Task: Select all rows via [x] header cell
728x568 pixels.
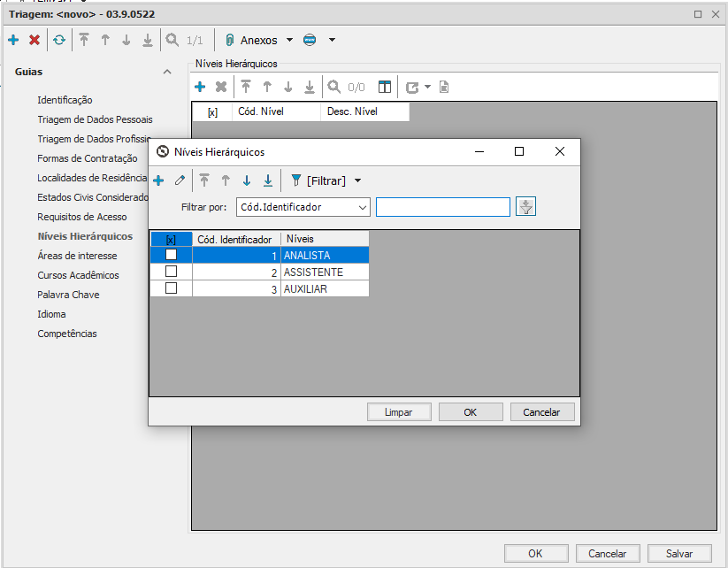Action: coord(171,239)
